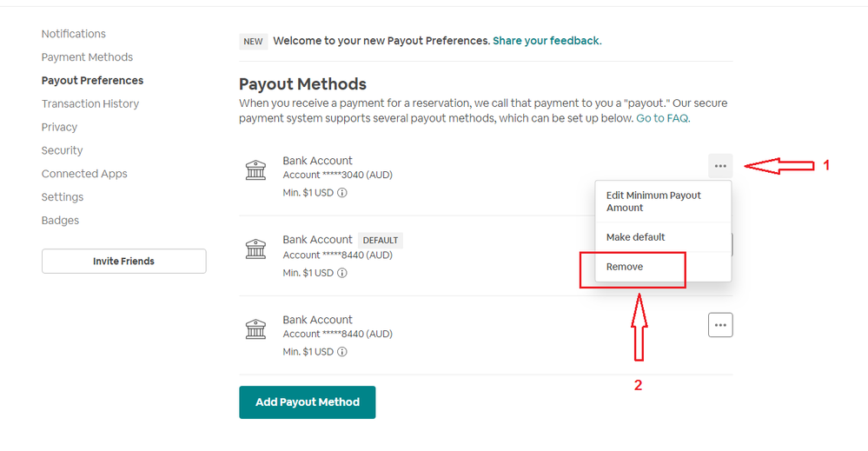Go to Payment Methods in the sidebar
The image size is (868, 451).
pyautogui.click(x=87, y=57)
